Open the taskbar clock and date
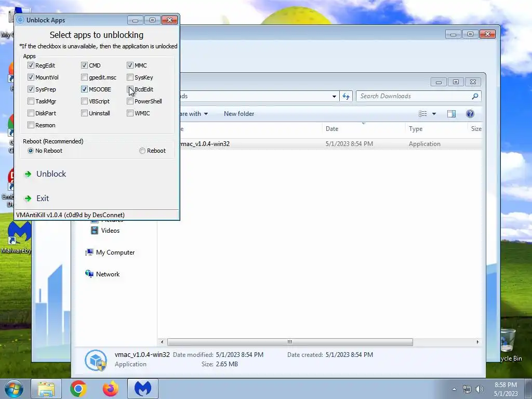The height and width of the screenshot is (399, 532). coord(506,389)
